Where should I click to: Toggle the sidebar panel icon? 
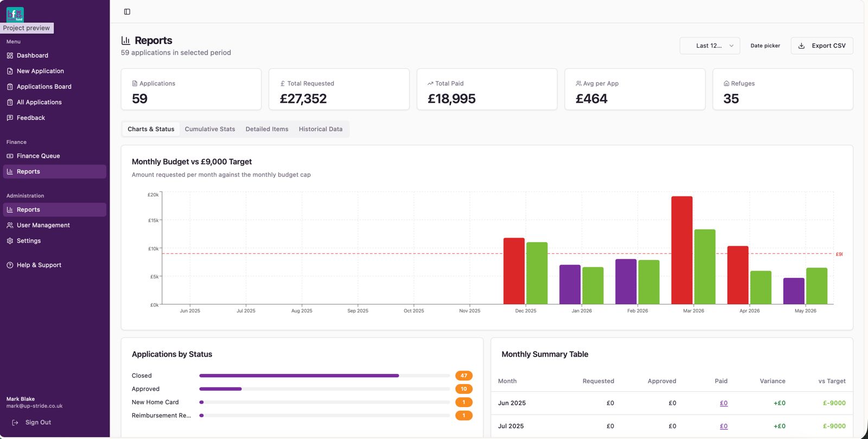tap(127, 11)
